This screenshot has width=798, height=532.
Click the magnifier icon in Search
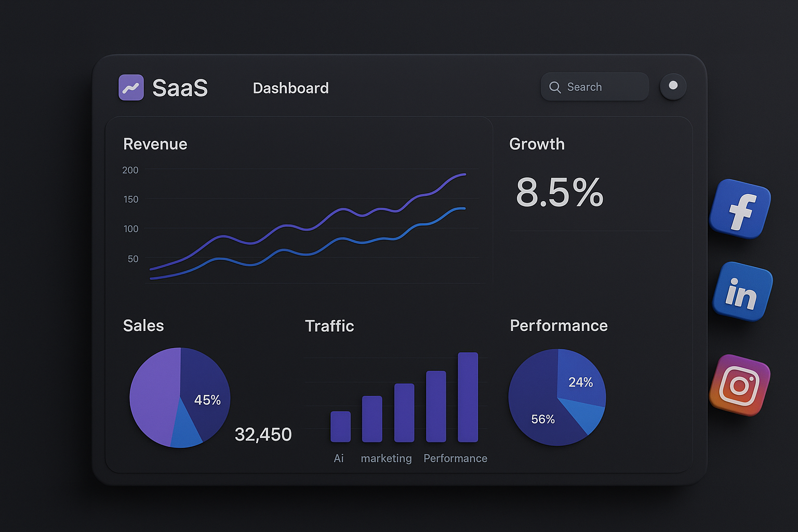[x=555, y=87]
